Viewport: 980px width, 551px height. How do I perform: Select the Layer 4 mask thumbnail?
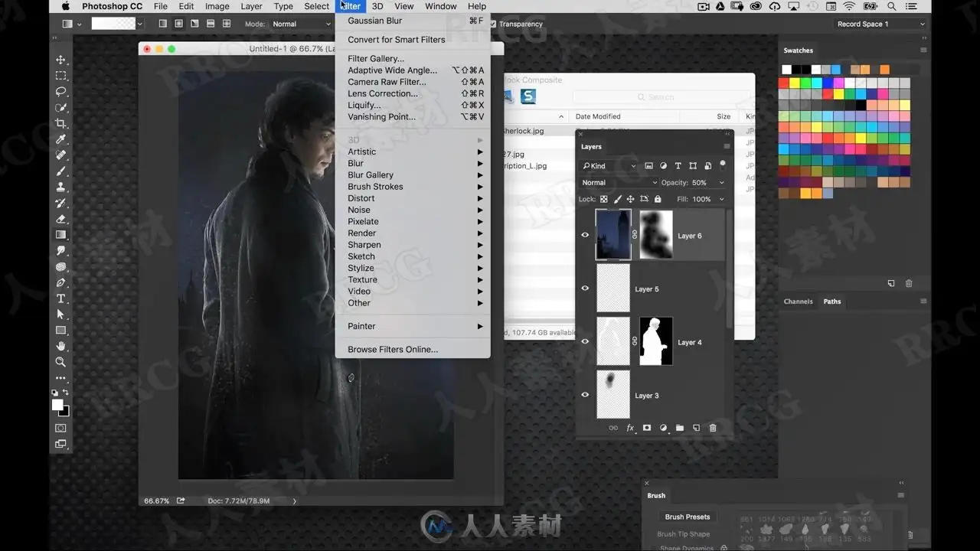656,341
